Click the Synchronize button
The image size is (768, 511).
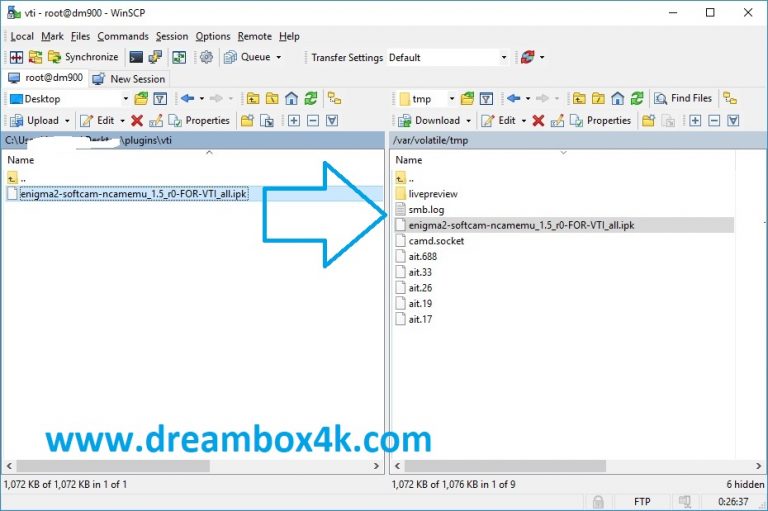tap(83, 57)
